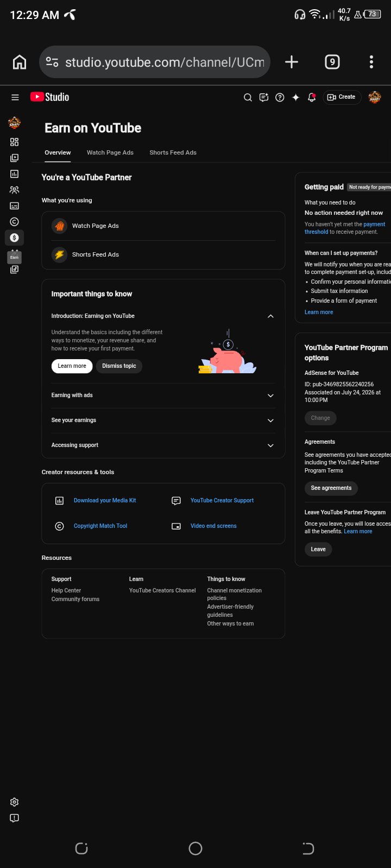Tap Android home navigation button
391x868 pixels.
195,848
